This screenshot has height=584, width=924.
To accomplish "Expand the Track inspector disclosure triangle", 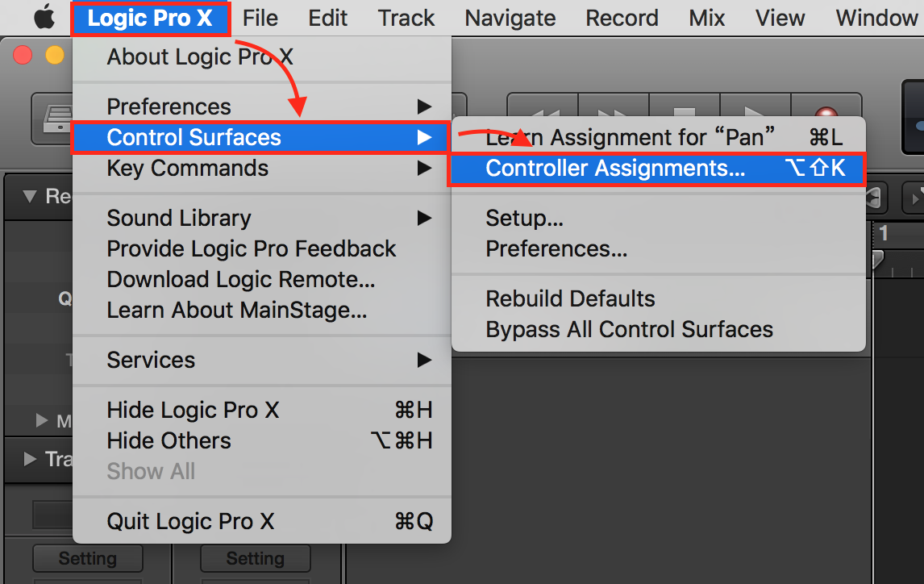I will coord(30,459).
